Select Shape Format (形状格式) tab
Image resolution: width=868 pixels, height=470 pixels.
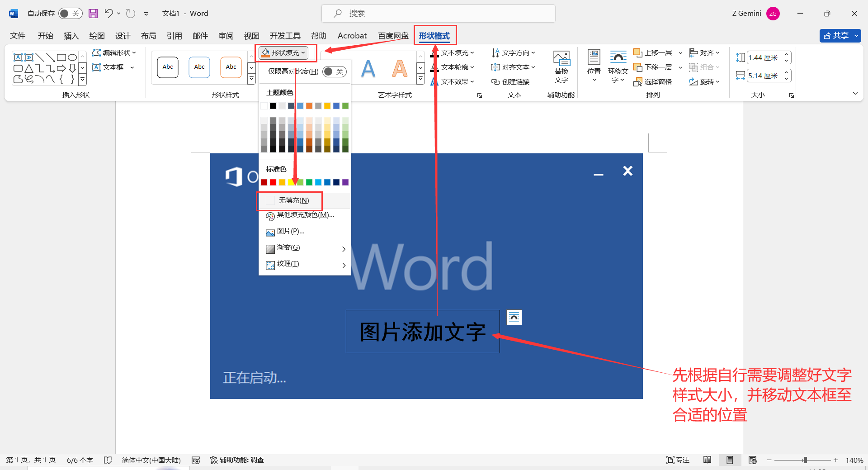(x=434, y=36)
